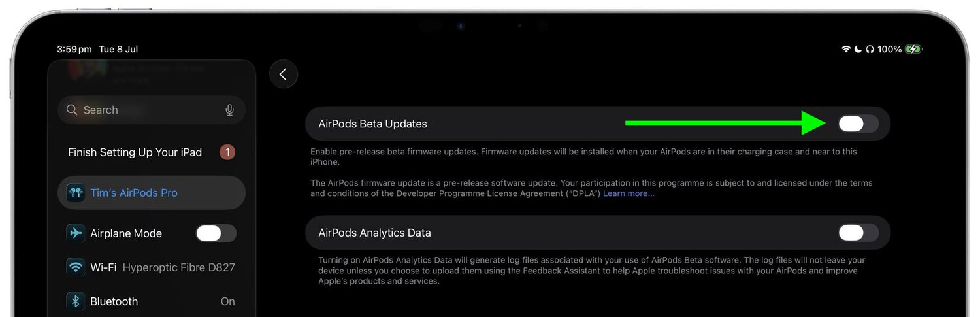Viewport: 980px width, 317px height.
Task: Tap the Focus moon status icon
Action: click(x=858, y=49)
